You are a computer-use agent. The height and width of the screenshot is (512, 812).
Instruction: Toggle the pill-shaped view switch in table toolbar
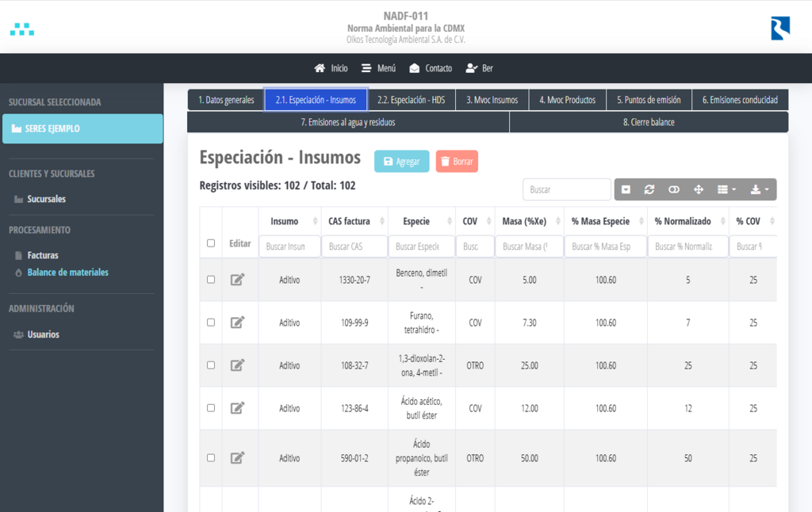click(674, 189)
